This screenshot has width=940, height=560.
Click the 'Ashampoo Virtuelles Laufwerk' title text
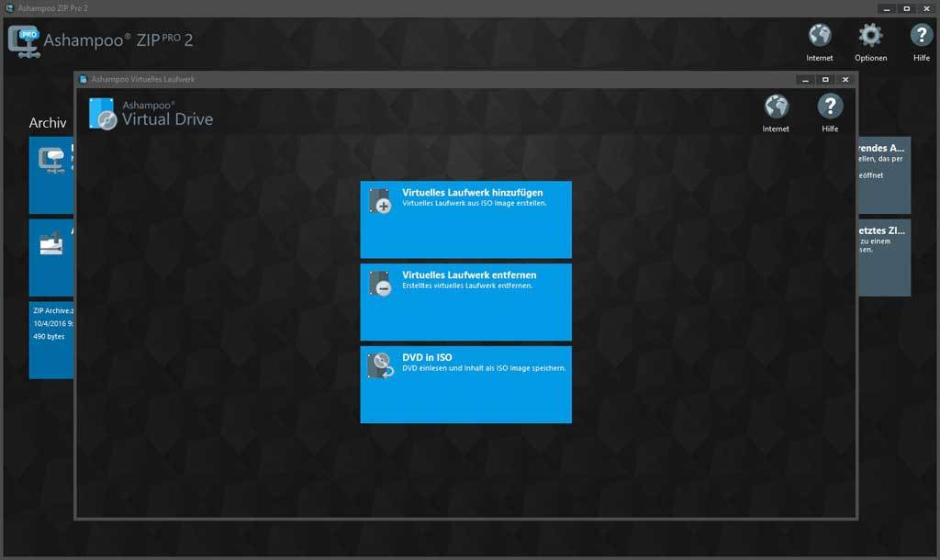(x=142, y=79)
